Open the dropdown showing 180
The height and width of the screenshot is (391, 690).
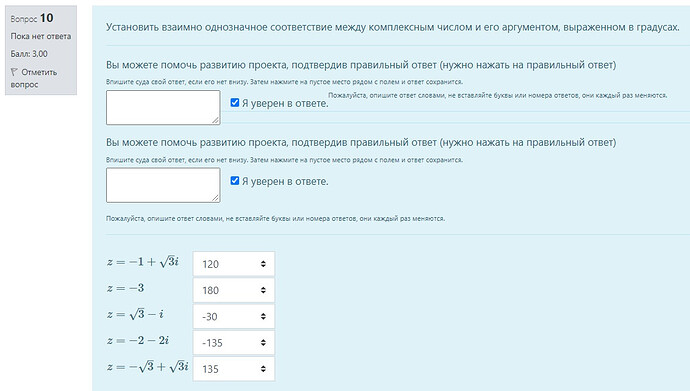pos(234,290)
